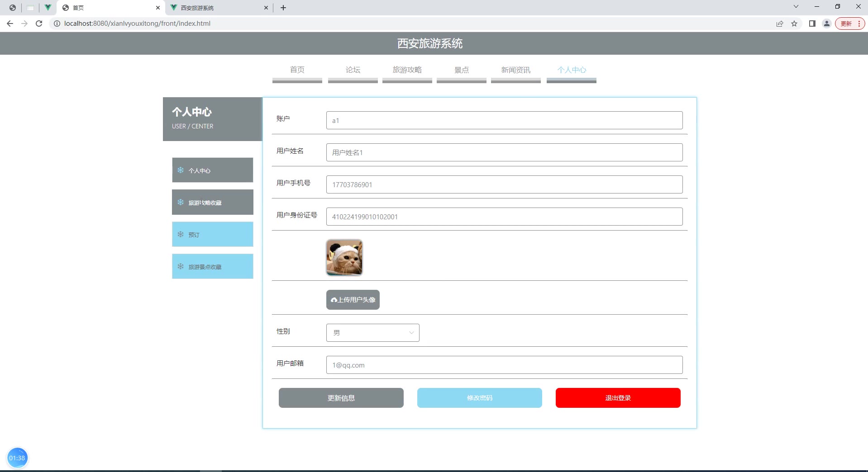Image resolution: width=868 pixels, height=472 pixels.
Task: Click the browser address bar URL
Action: point(137,24)
